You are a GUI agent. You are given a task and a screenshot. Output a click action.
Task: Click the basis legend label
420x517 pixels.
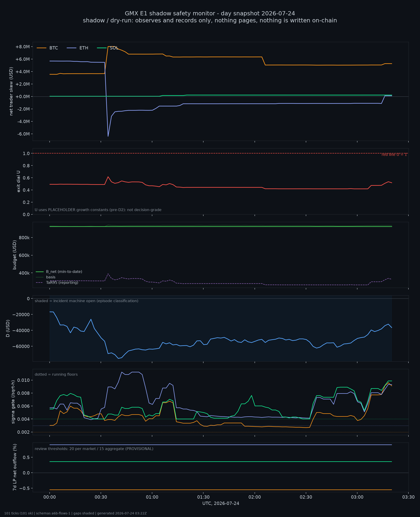pos(51,277)
